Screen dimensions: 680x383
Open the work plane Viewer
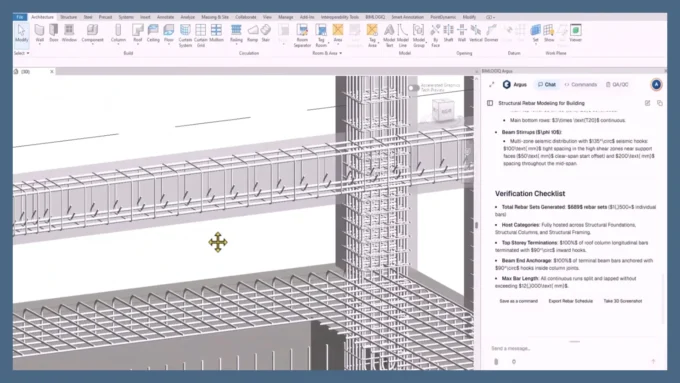coord(575,33)
